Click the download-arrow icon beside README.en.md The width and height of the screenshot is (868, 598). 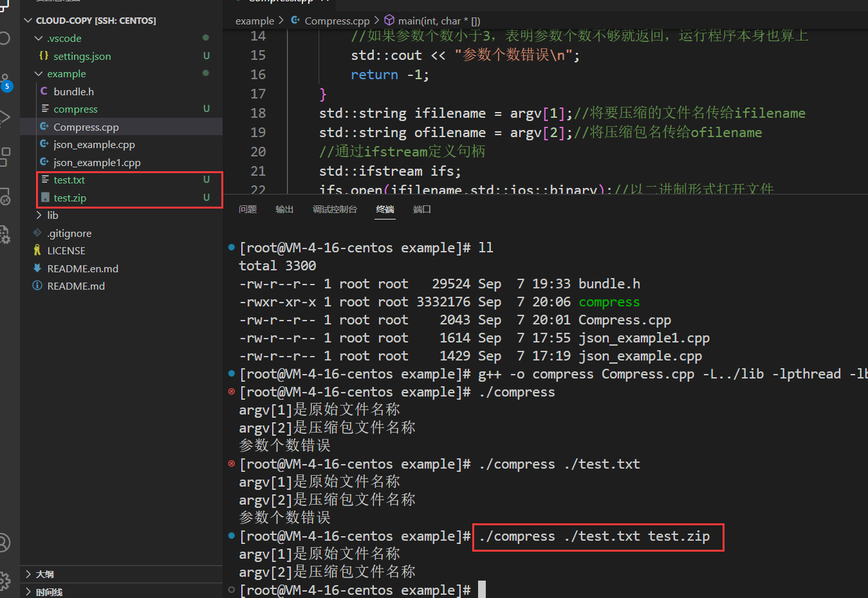(37, 268)
